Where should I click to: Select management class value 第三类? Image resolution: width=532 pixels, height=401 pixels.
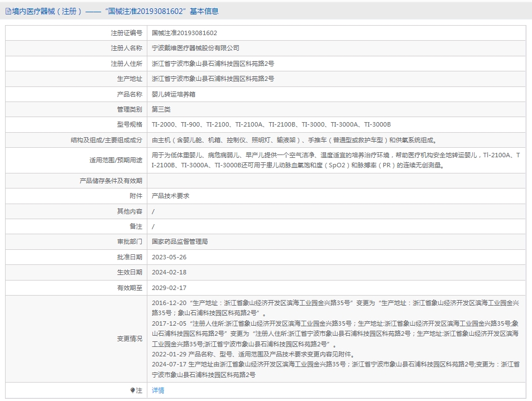point(161,109)
